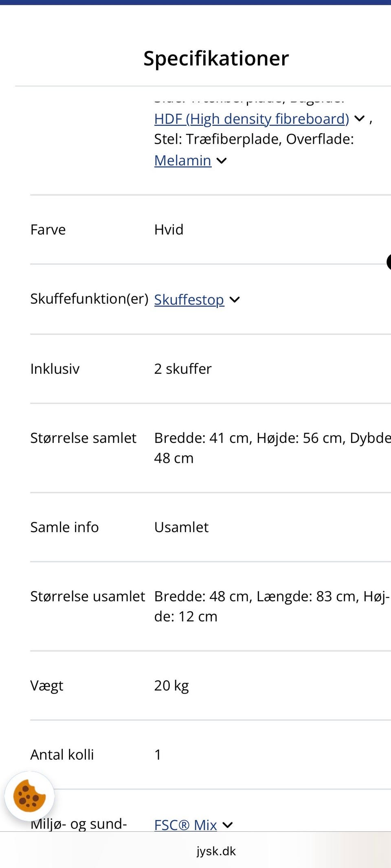Select the Farve specification row
This screenshot has width=391, height=868.
point(48,230)
